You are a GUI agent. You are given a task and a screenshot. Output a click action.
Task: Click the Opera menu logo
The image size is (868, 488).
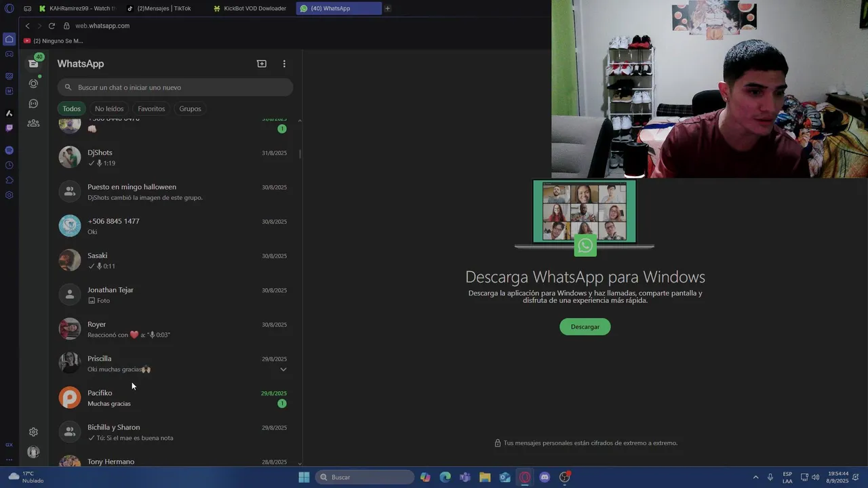coord(9,8)
